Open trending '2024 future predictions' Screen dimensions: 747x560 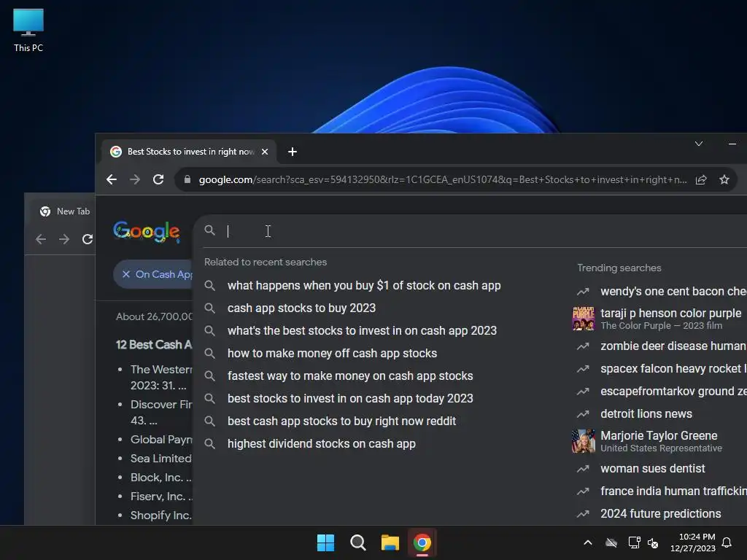point(660,514)
